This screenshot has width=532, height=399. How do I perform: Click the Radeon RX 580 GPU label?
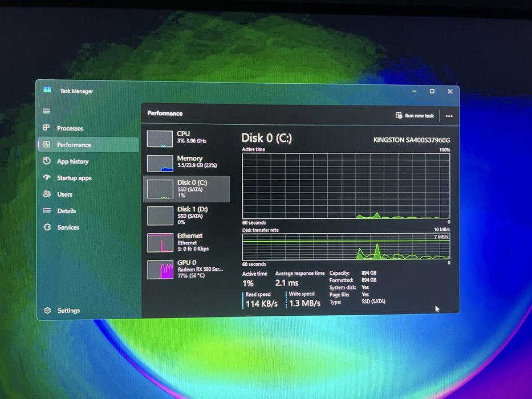tap(200, 269)
